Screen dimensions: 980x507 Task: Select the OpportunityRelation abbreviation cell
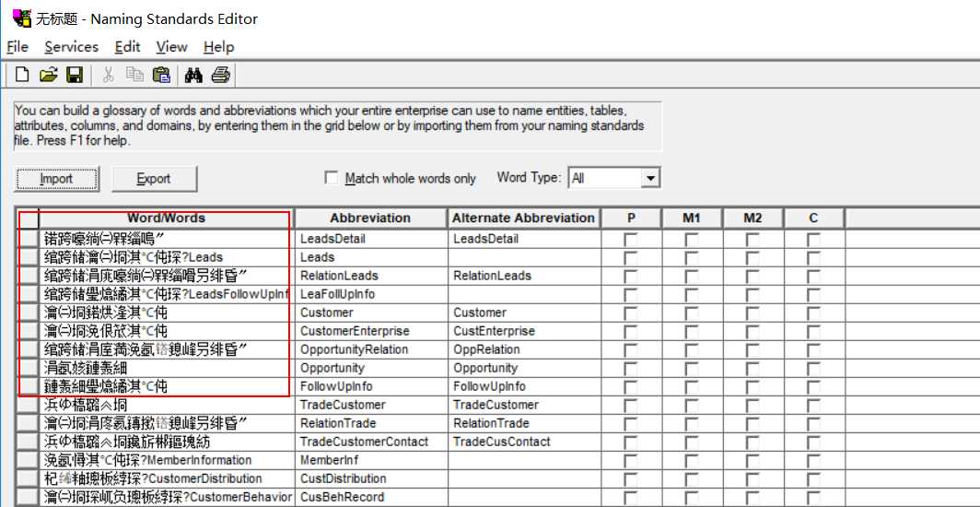click(370, 349)
